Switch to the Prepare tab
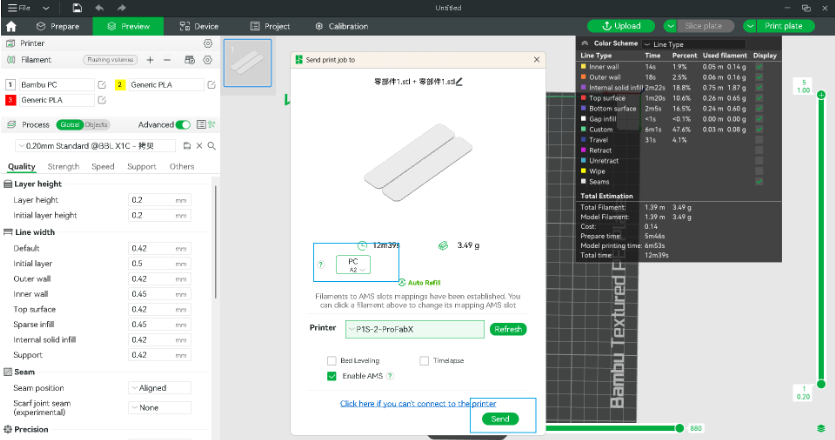 tap(58, 26)
